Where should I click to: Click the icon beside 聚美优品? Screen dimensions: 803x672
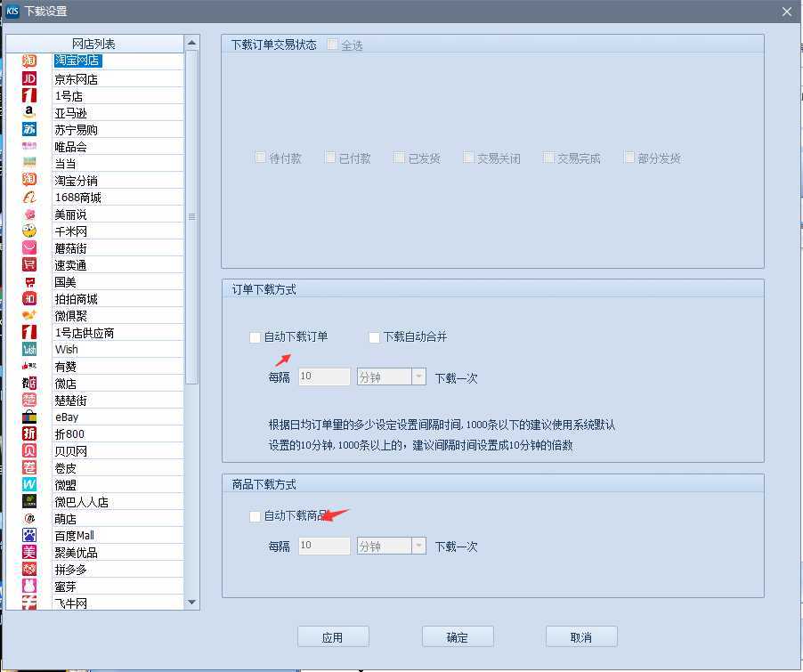pyautogui.click(x=29, y=552)
